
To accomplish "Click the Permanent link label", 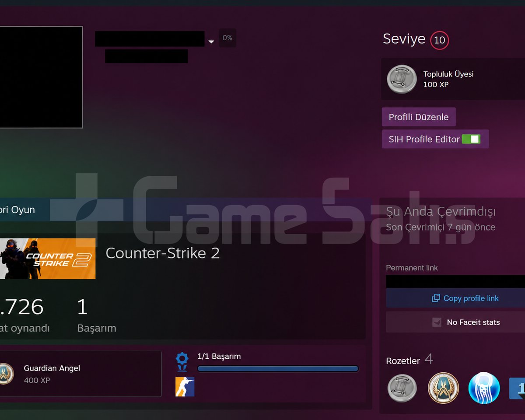I will point(412,268).
